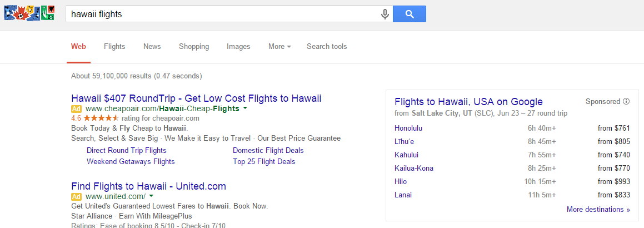This screenshot has width=644, height=228.
Task: Click the hawaii flights search field
Action: pos(222,14)
